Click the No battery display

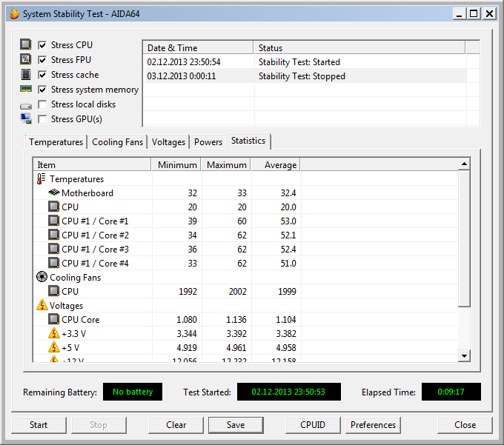133,392
